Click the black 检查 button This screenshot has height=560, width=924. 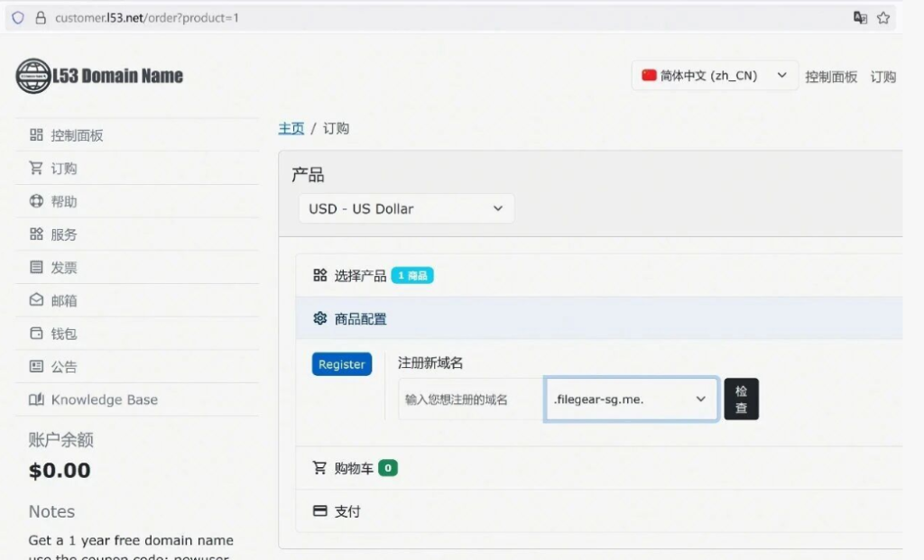tap(741, 399)
